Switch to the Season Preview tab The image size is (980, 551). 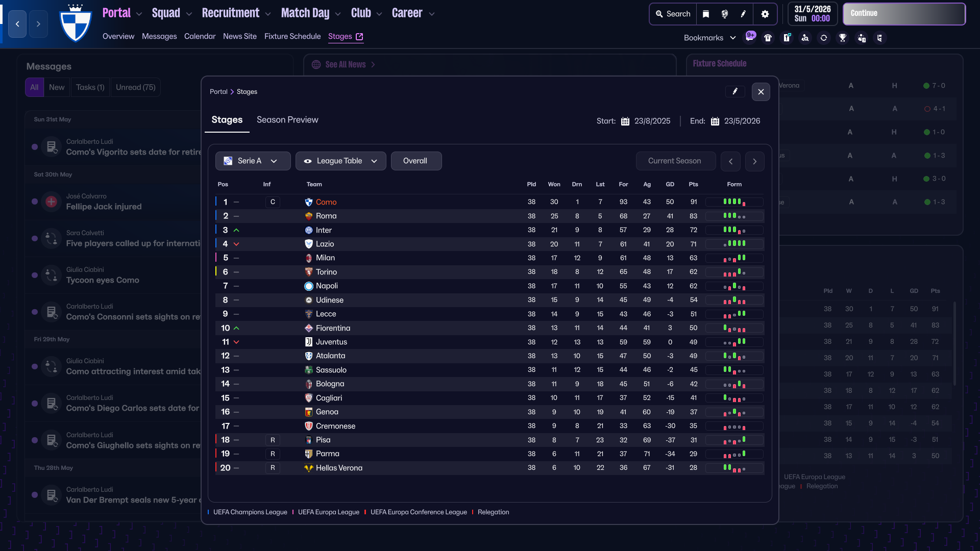287,120
